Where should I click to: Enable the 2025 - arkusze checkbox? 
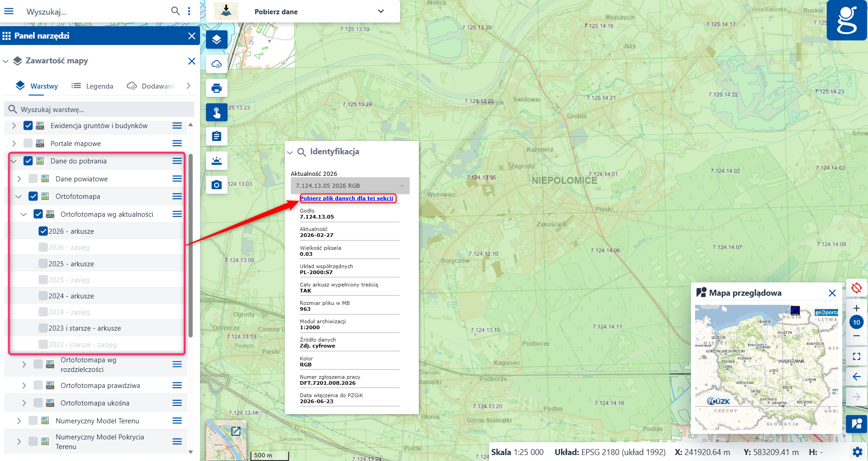click(43, 264)
